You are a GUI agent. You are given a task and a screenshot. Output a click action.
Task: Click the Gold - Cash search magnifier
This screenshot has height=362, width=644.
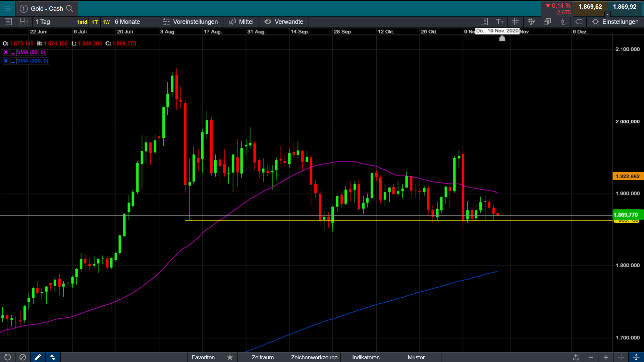click(69, 9)
